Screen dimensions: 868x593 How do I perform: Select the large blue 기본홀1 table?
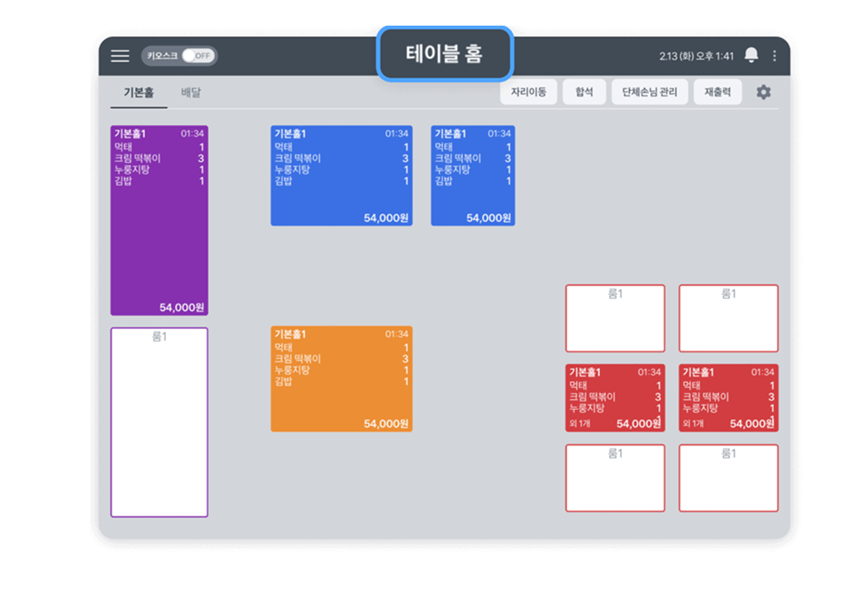pos(341,174)
